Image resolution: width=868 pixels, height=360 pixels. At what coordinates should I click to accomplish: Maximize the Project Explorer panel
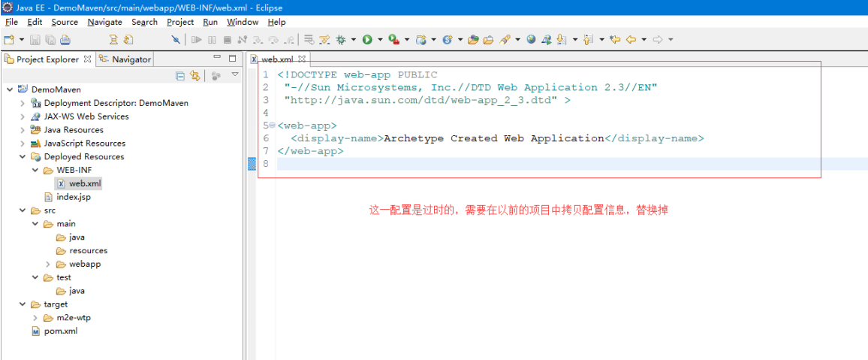(233, 58)
